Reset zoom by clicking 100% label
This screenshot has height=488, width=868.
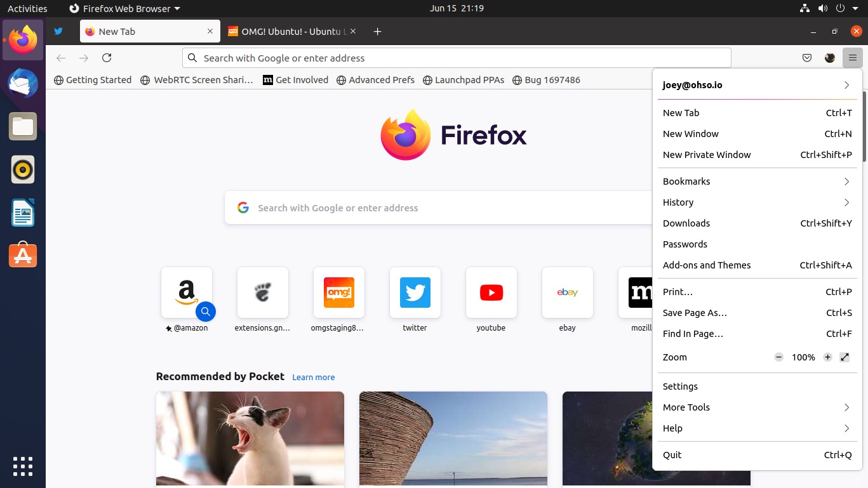(x=803, y=357)
